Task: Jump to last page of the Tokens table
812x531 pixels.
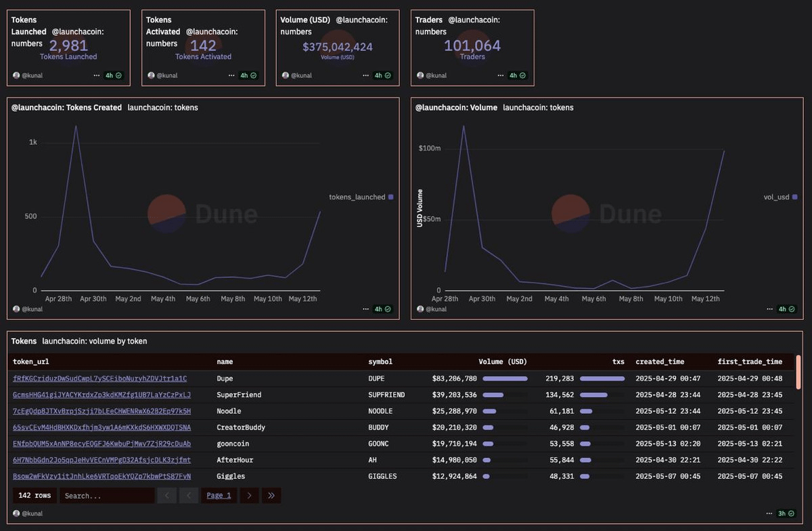Action: tap(271, 496)
